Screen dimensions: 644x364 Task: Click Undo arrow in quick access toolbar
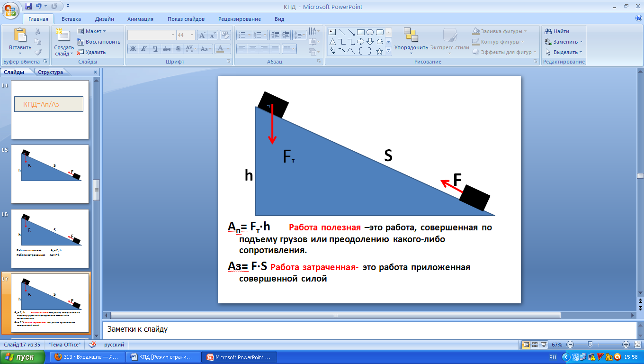click(38, 6)
